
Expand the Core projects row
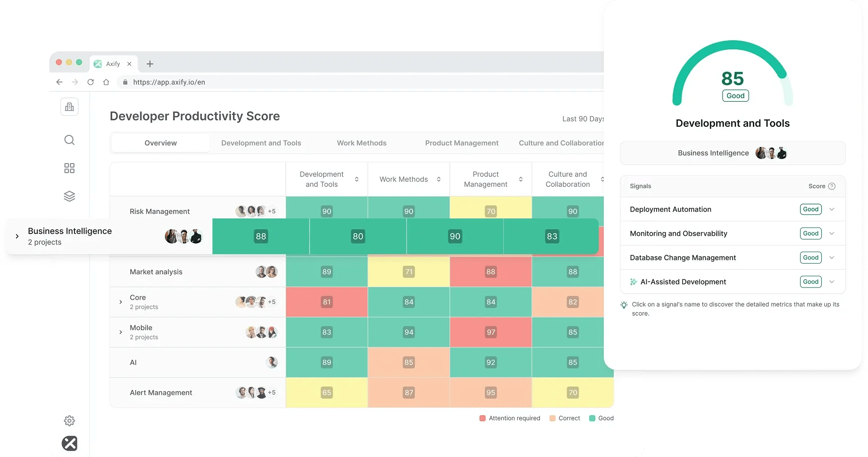point(120,302)
